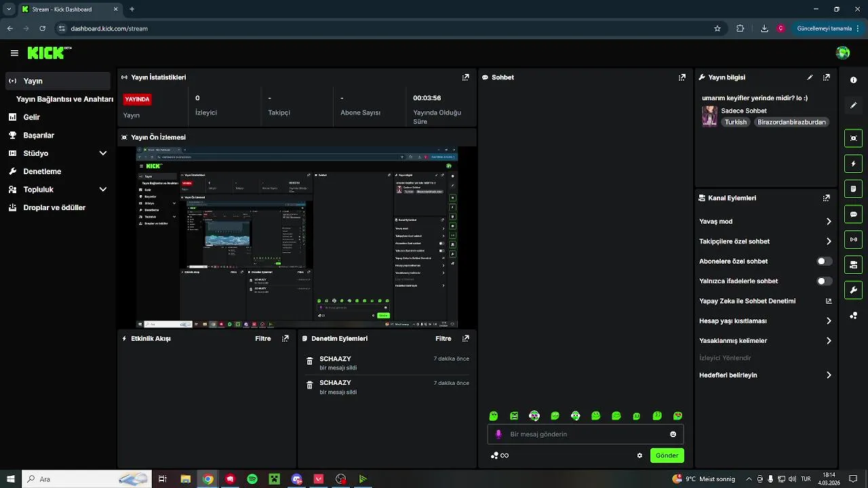Bookmark this page with star icon
868x488 pixels.
pos(717,28)
